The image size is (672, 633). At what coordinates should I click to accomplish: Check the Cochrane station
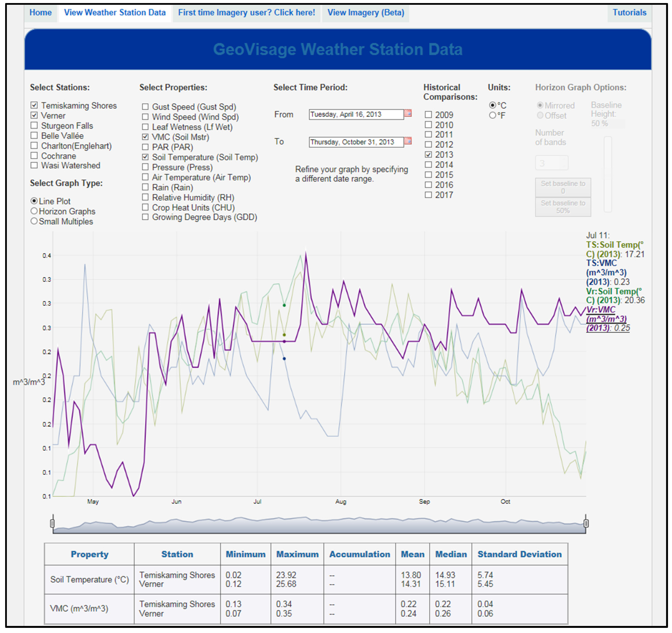[x=34, y=156]
